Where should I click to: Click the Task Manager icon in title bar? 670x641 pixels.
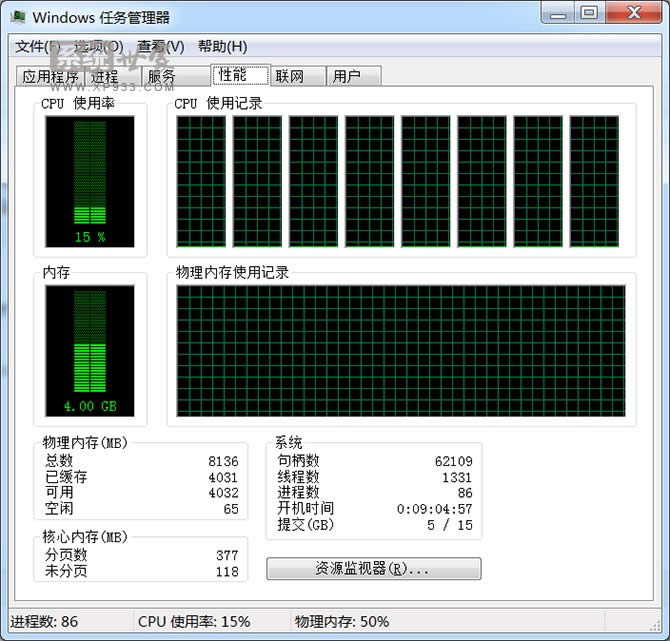coord(18,17)
